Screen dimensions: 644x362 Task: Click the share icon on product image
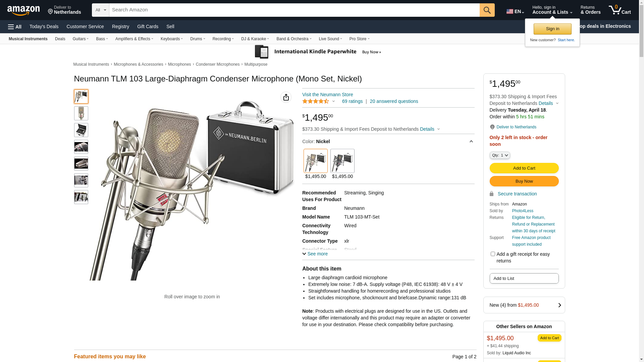(286, 97)
